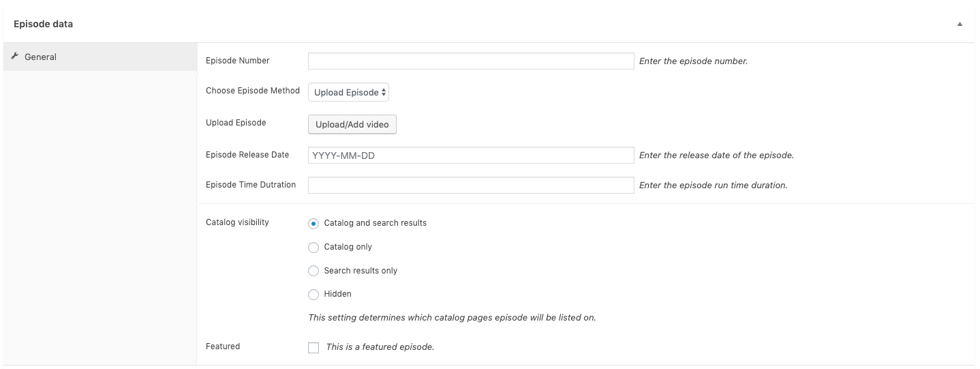The height and width of the screenshot is (369, 980).
Task: Click the Upload/Add video button
Action: click(x=352, y=124)
